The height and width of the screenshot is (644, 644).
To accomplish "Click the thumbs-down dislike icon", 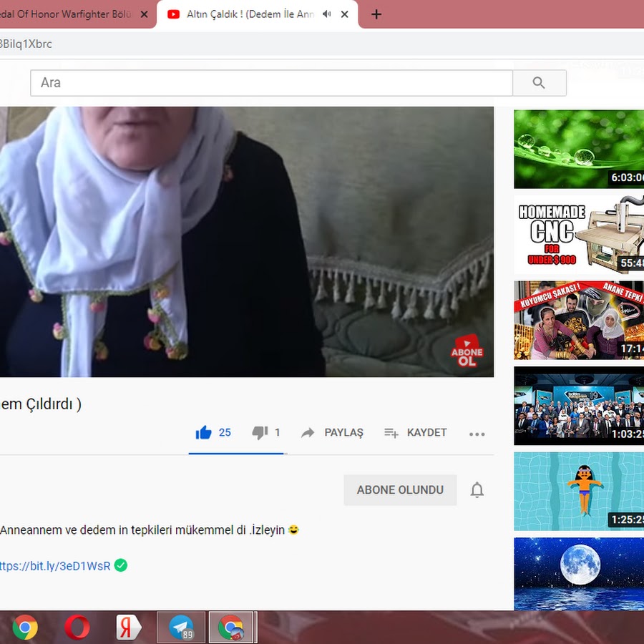I will [259, 433].
